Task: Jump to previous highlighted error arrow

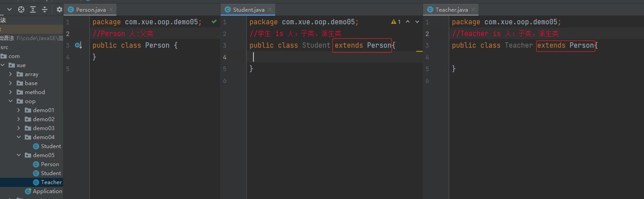Action: coord(408,22)
